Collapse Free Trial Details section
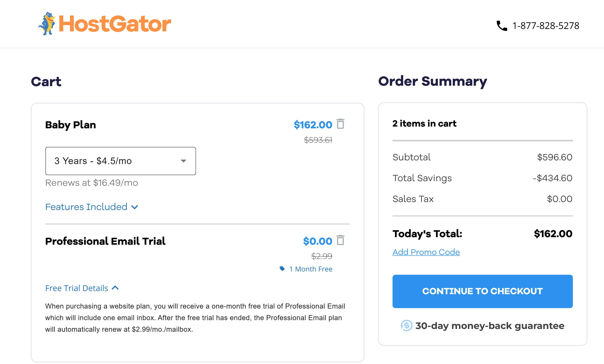 click(x=76, y=288)
